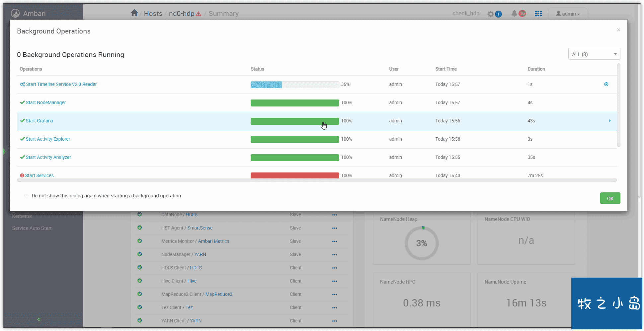The height and width of the screenshot is (331, 644).
Task: Confirm with the OK button
Action: click(x=610, y=198)
